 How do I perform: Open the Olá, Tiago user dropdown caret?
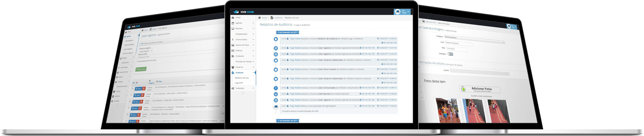408,12
